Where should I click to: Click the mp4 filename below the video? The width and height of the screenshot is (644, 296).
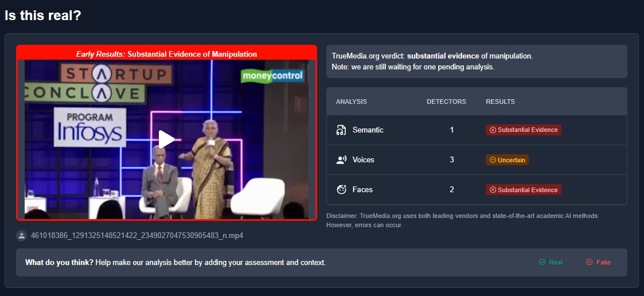click(137, 236)
